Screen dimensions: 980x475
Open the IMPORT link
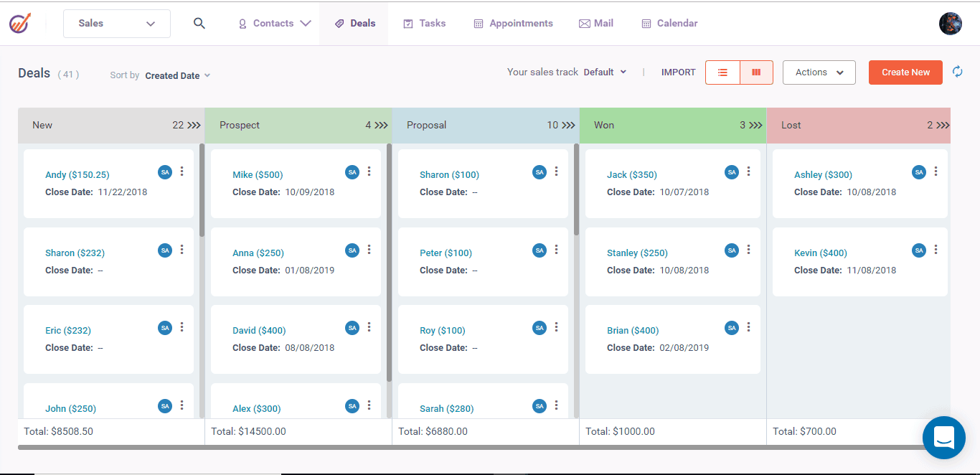pyautogui.click(x=678, y=72)
